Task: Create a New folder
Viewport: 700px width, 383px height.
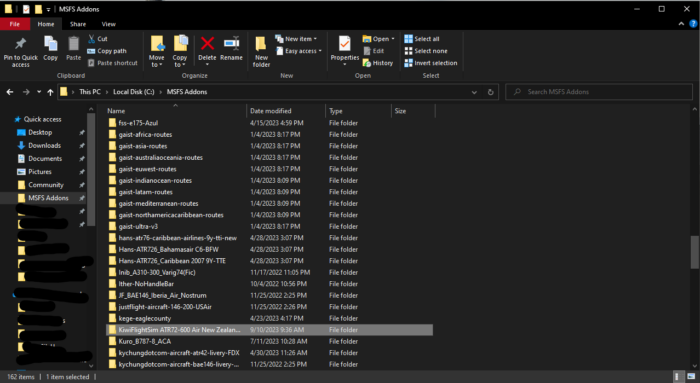Action: coord(261,51)
